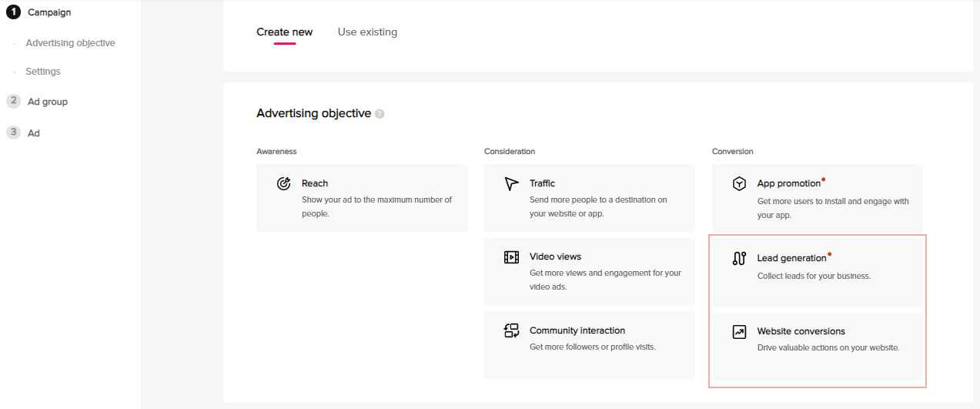
Task: Switch to the Use existing tab
Action: pyautogui.click(x=367, y=32)
